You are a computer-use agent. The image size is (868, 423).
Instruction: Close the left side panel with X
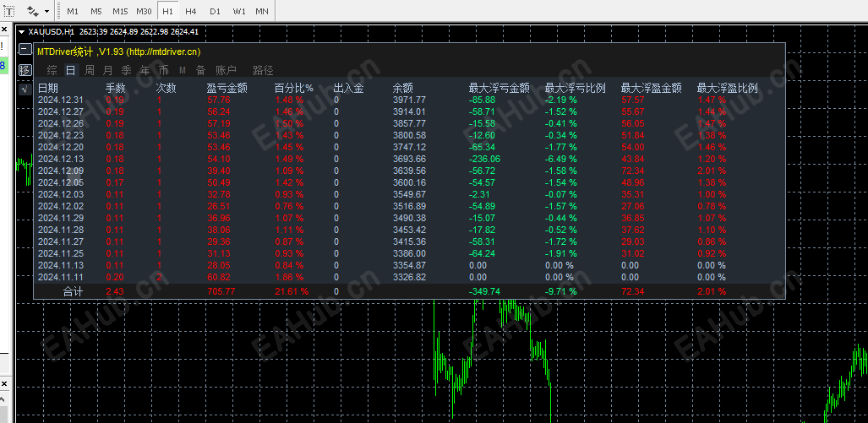[3, 28]
